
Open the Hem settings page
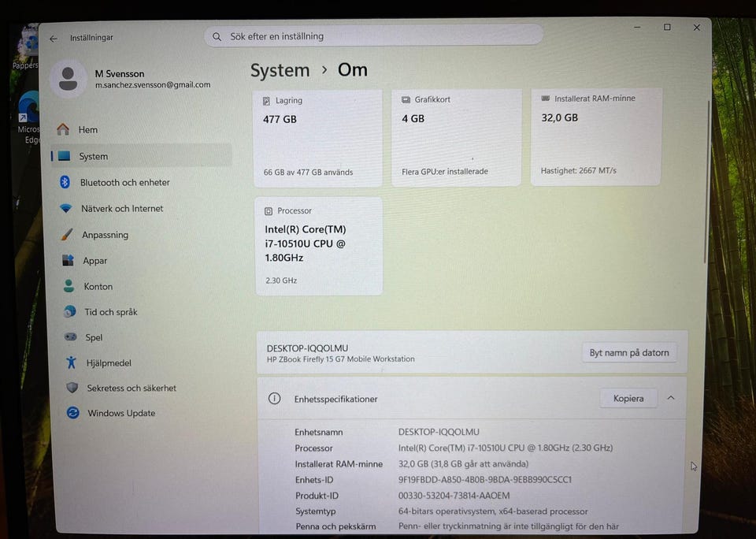(x=141, y=129)
